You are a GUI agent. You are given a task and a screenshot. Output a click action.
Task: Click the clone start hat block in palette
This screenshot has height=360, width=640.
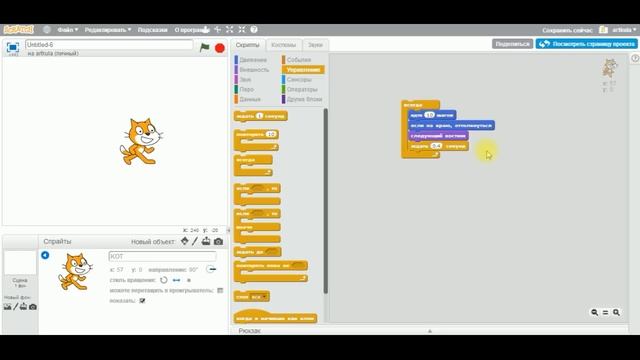pos(276,316)
